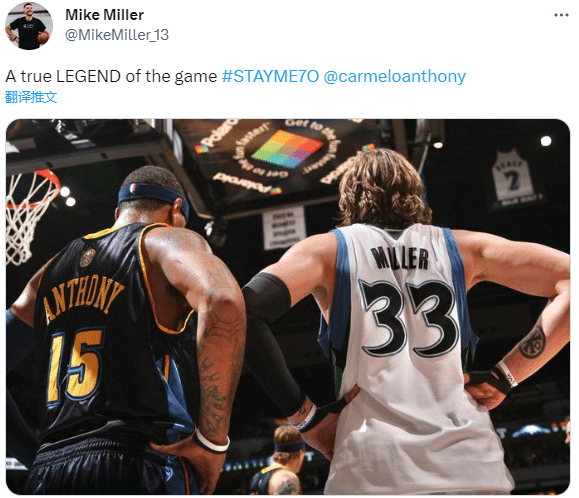Click Mike Miller's profile avatar
The width and height of the screenshot is (579, 498).
28,25
